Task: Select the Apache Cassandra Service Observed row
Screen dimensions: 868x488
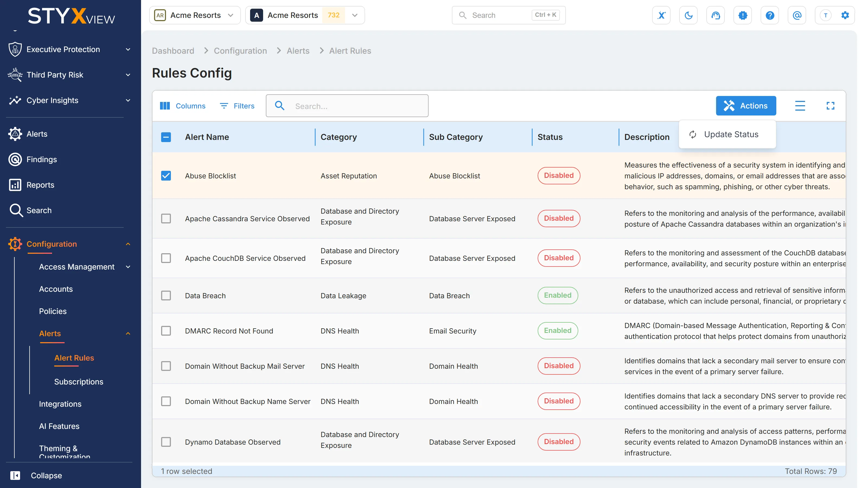Action: tap(166, 219)
